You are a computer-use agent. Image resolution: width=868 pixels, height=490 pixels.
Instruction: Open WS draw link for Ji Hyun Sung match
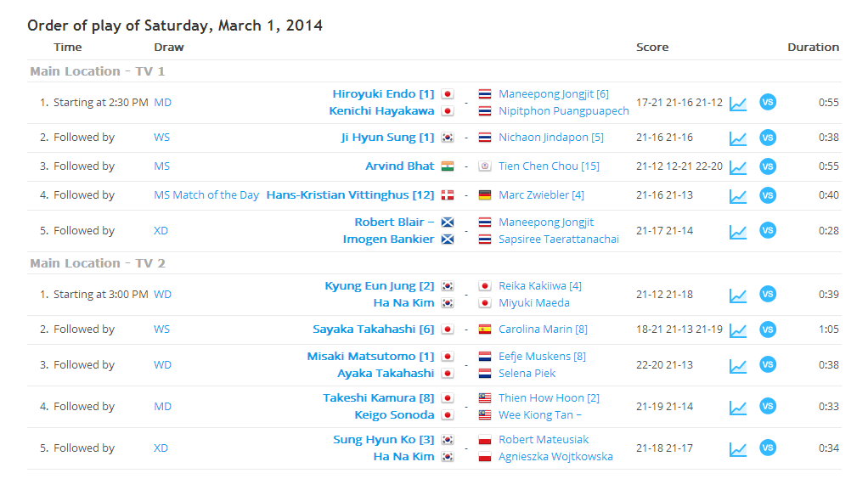[161, 138]
